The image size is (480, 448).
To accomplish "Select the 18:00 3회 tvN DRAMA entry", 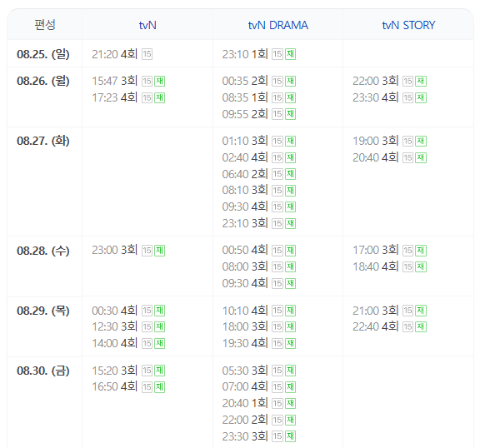I will pyautogui.click(x=245, y=327).
